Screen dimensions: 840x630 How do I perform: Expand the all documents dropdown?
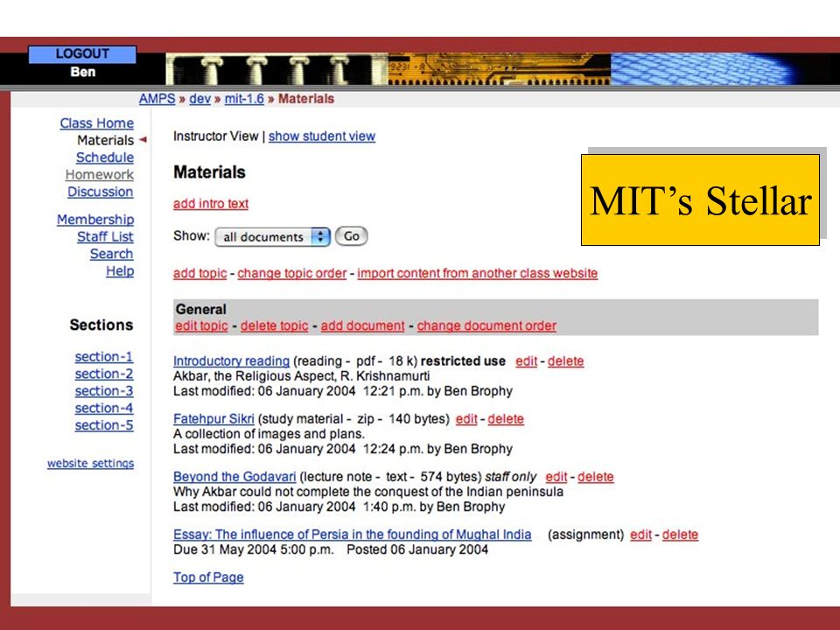click(273, 237)
